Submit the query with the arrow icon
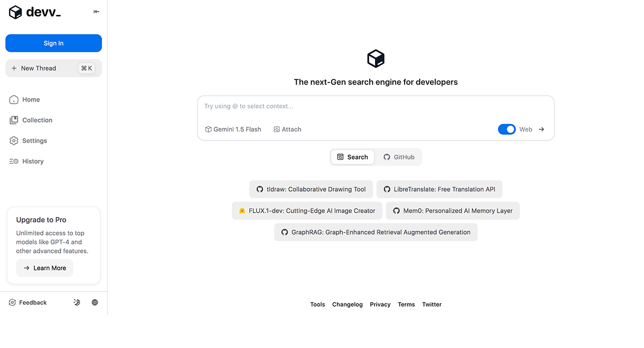This screenshot has height=348, width=644. coord(541,129)
